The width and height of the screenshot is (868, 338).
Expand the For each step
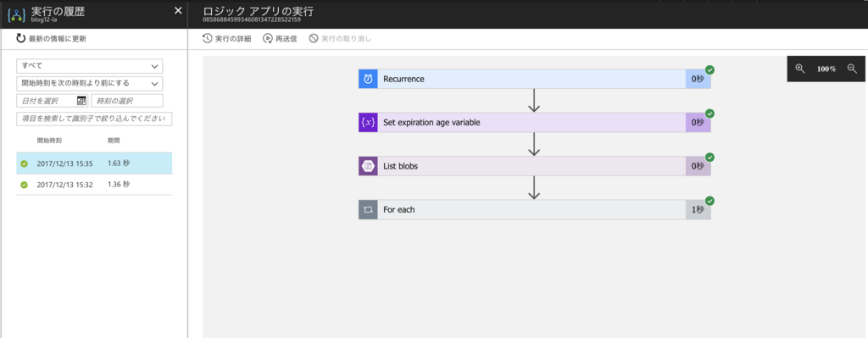[535, 209]
